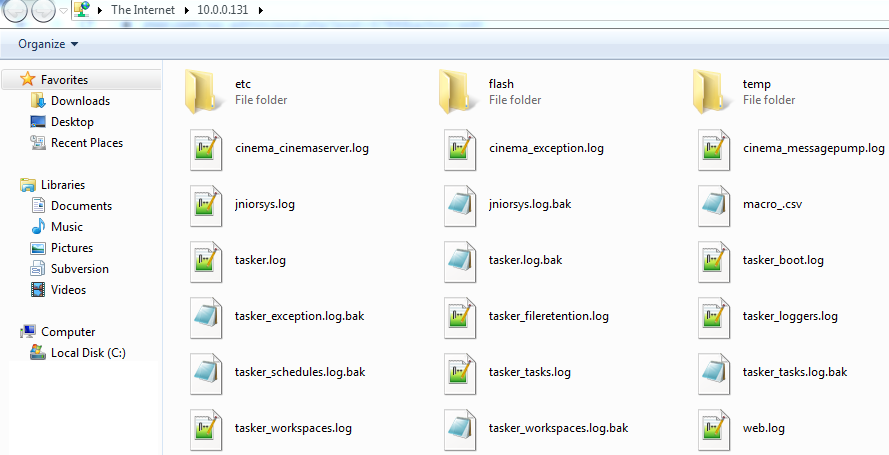
Task: Select cinema_messagepump.log file icon
Action: tap(713, 149)
